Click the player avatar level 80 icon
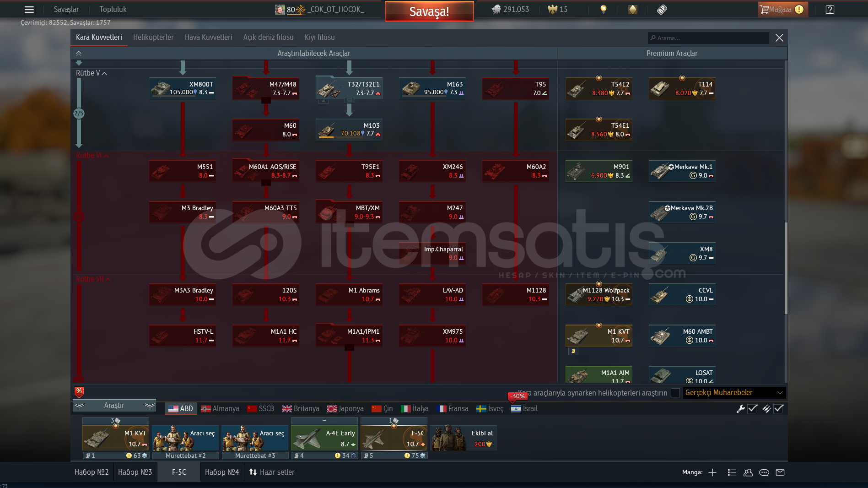 (280, 9)
